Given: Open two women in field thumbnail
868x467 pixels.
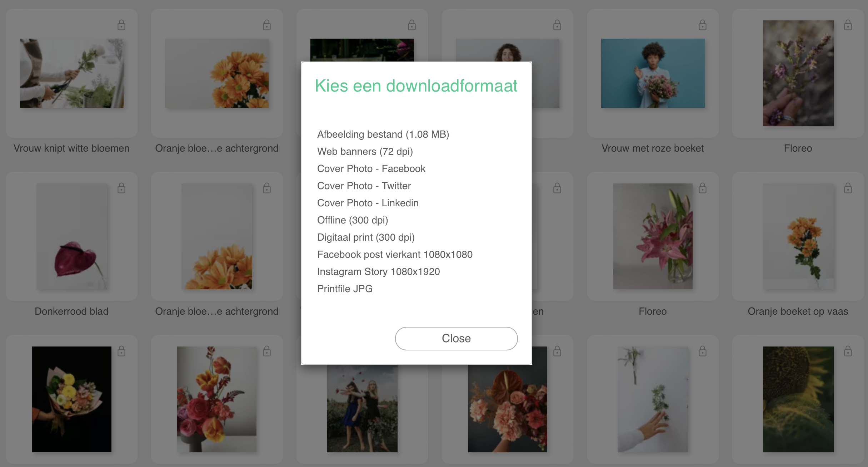Looking at the screenshot, I should coord(362,409).
